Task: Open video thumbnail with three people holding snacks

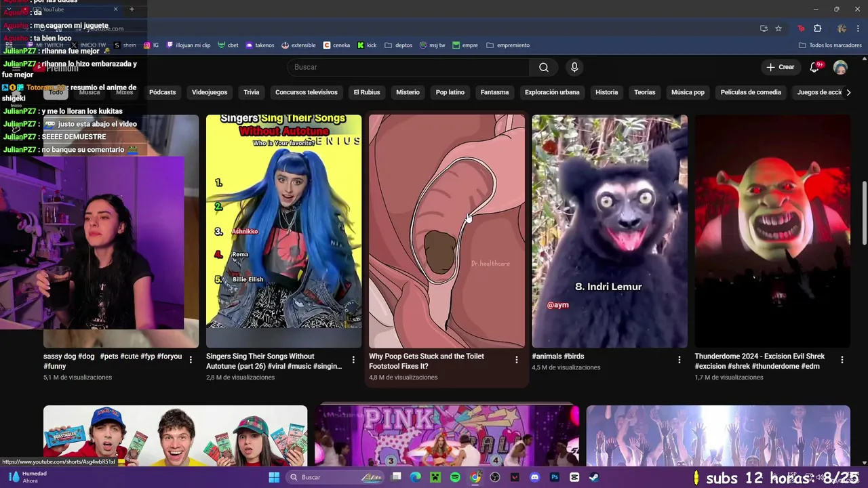Action: (x=175, y=435)
